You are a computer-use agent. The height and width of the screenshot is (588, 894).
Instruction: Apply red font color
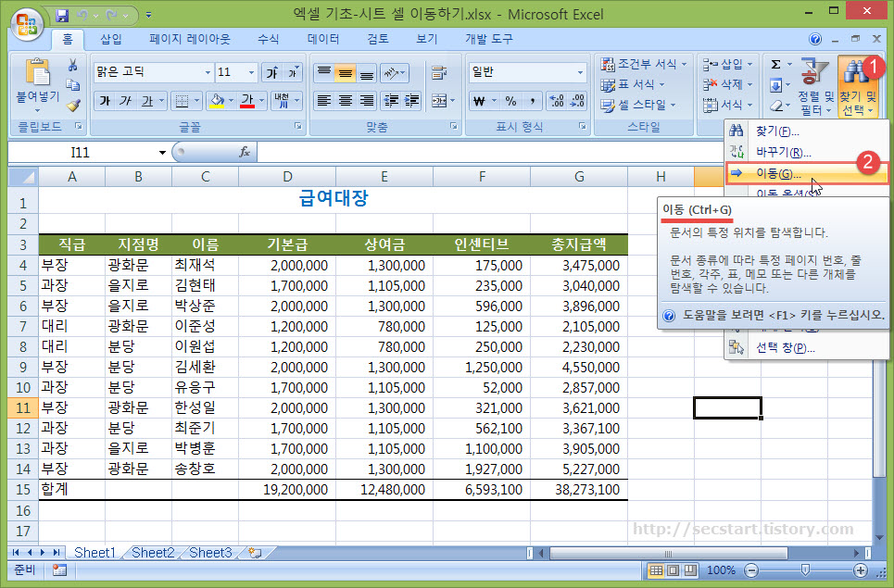point(246,102)
